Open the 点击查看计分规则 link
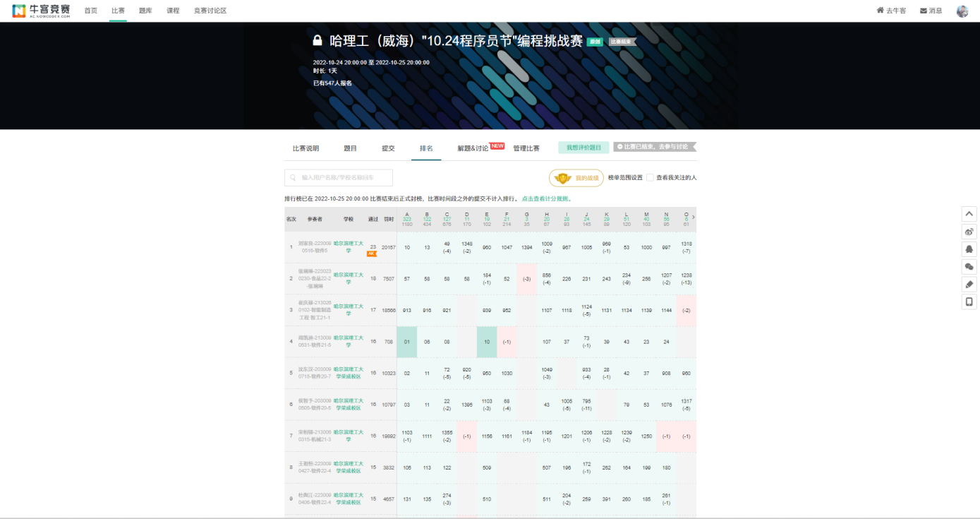Screen dimensions: 980x519 (x=546, y=198)
